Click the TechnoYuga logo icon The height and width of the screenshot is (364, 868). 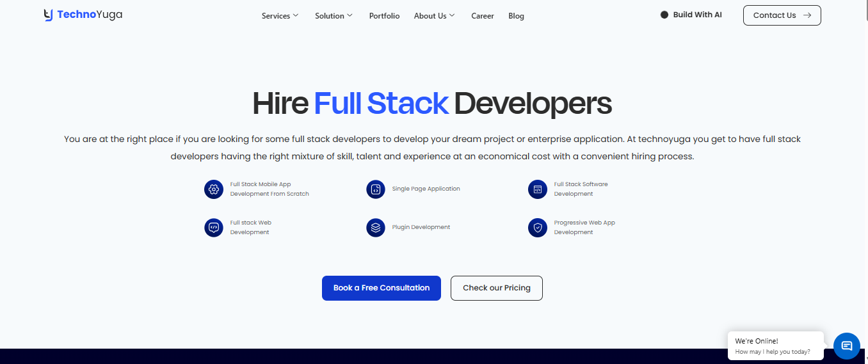(x=49, y=15)
